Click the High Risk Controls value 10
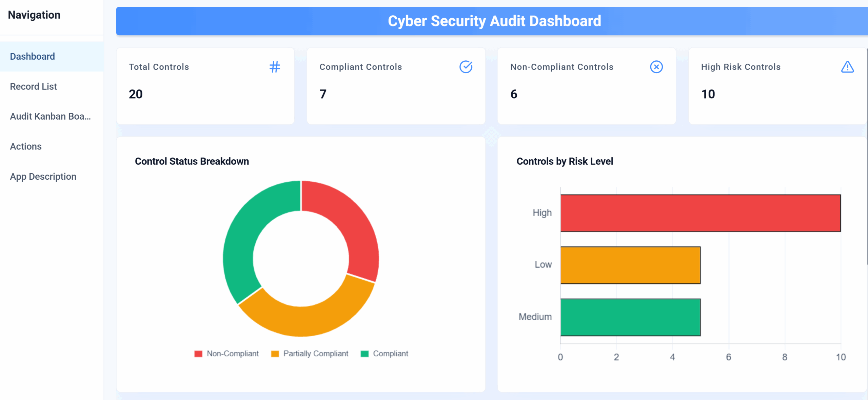 point(708,94)
